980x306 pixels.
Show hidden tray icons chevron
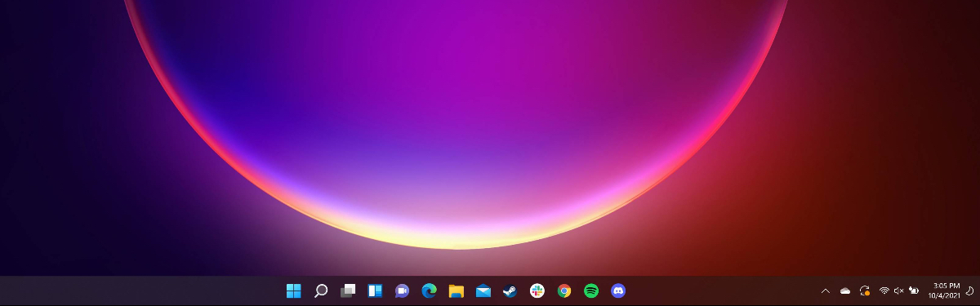[x=825, y=290]
